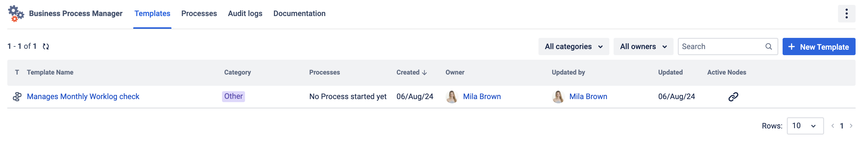Screen dimensions: 868x160
Task: Click the search magnifier icon
Action: pyautogui.click(x=768, y=46)
